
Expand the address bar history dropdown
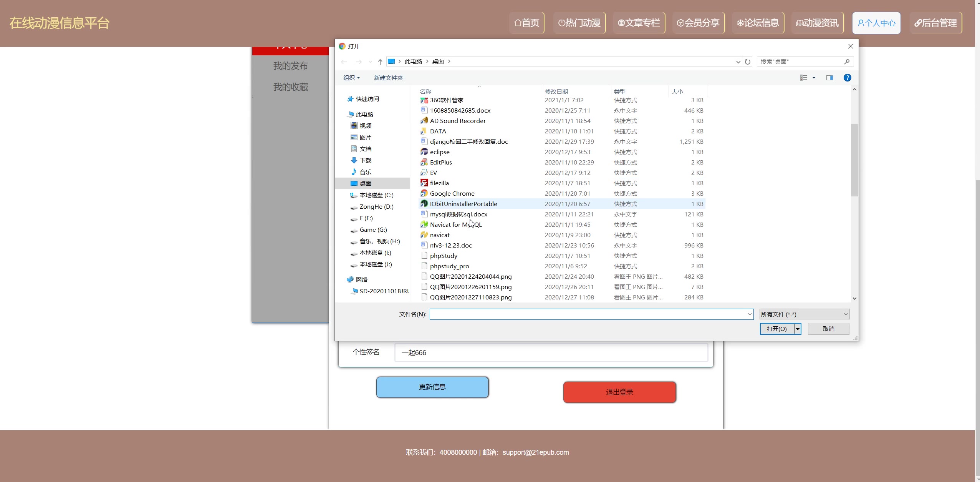coord(738,61)
